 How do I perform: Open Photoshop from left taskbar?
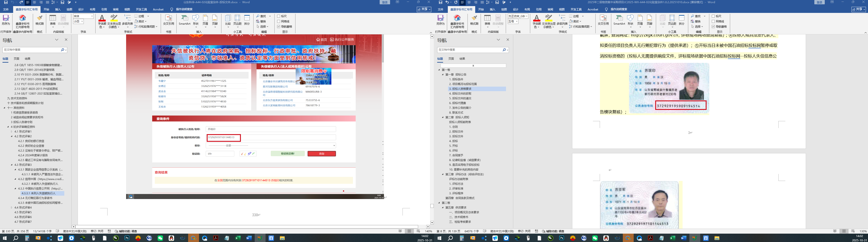(x=127, y=238)
